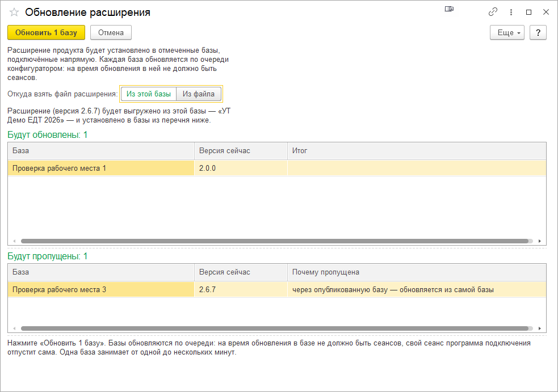The width and height of the screenshot is (558, 392).
Task: Click the left scroll arrow in the updated list
Action: 14,241
